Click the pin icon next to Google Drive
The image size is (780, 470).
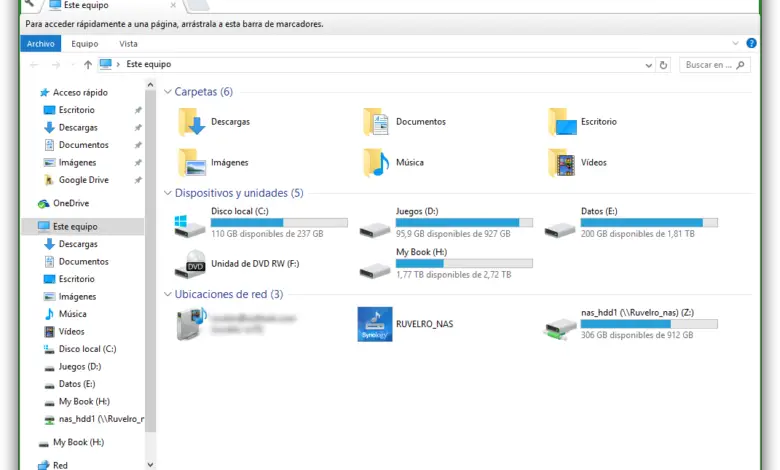tap(138, 180)
